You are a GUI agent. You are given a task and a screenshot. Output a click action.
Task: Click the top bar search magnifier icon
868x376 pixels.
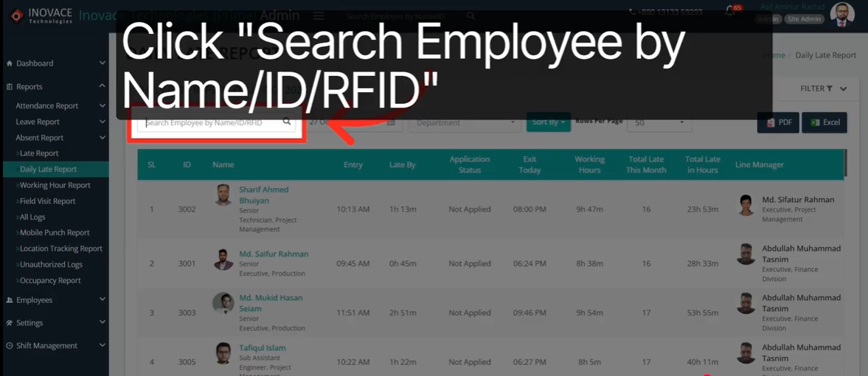coord(471,16)
